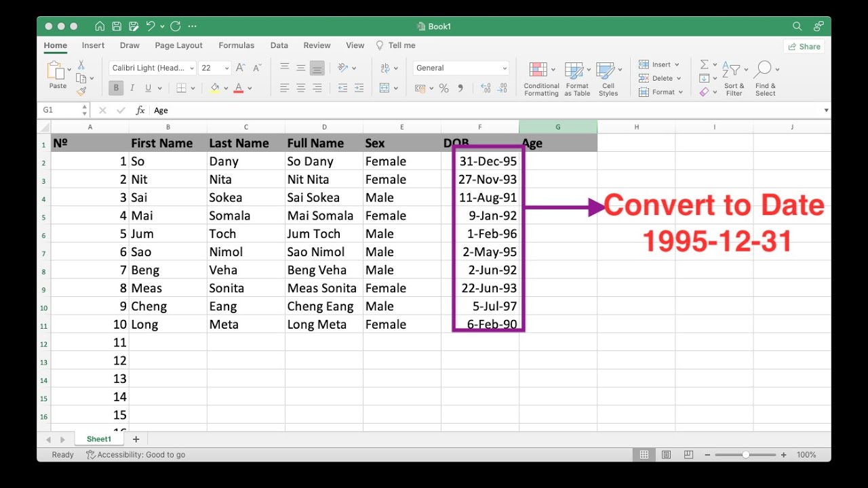
Task: Toggle Underline formatting
Action: 147,88
